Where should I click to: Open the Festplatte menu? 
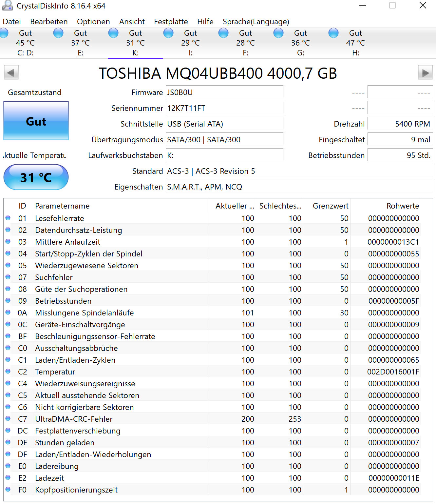coord(171,22)
